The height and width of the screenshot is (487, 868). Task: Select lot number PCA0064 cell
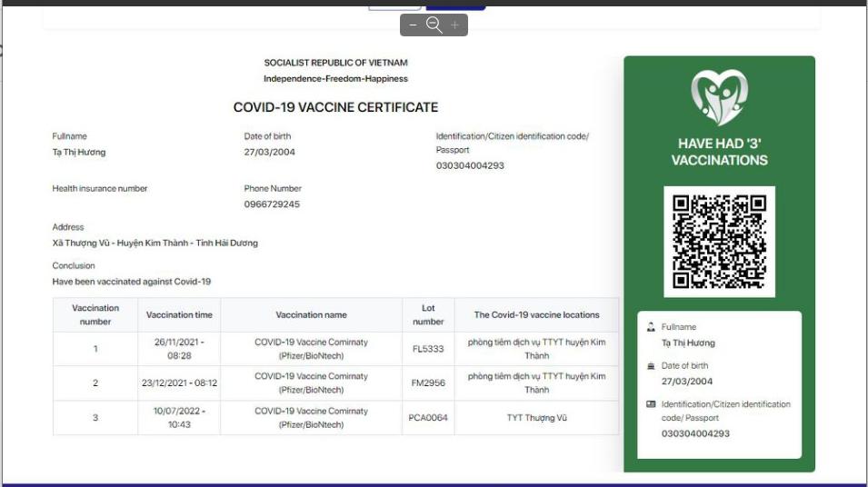pyautogui.click(x=428, y=418)
